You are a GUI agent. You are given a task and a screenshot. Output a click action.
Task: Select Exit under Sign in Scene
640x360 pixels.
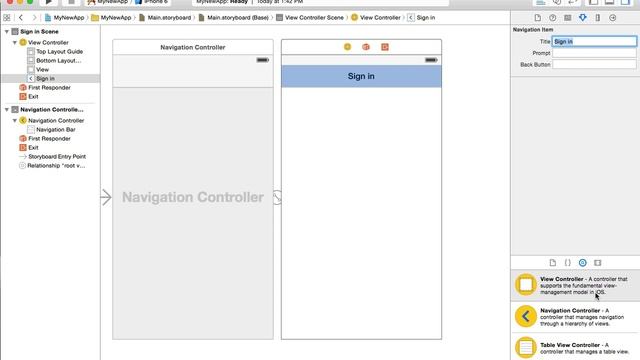tap(29, 96)
